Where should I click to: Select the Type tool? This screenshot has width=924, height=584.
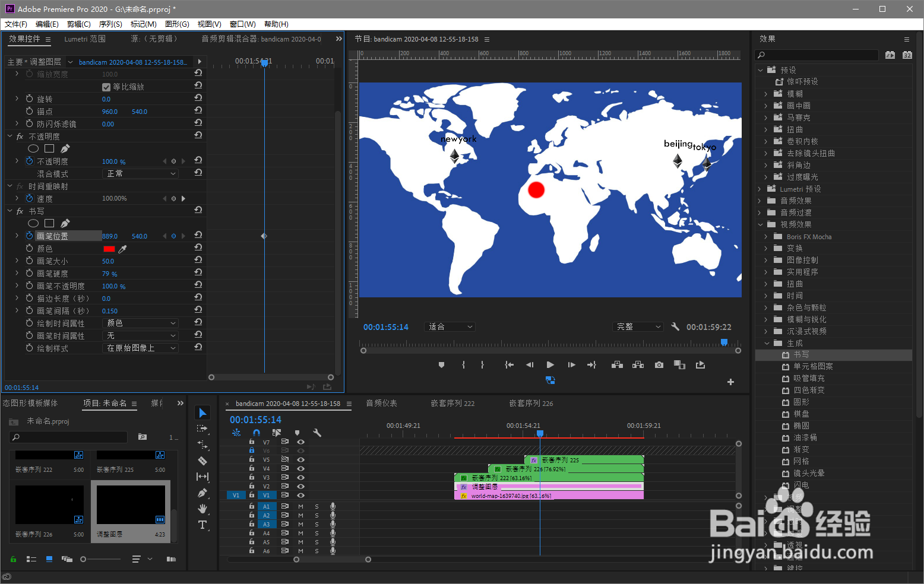coord(202,525)
